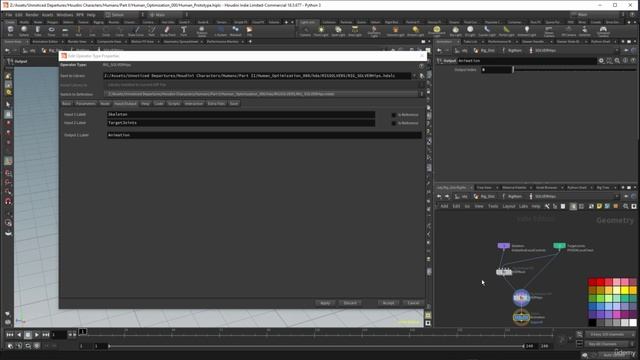Click the file chooser icon beside library path

pos(422,76)
